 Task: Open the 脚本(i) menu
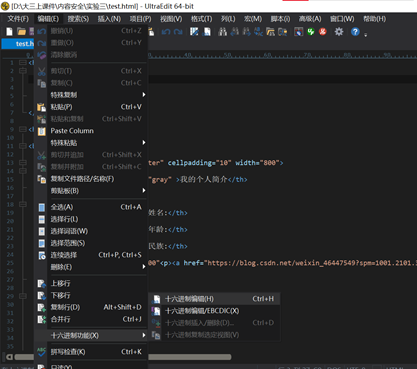pos(280,19)
